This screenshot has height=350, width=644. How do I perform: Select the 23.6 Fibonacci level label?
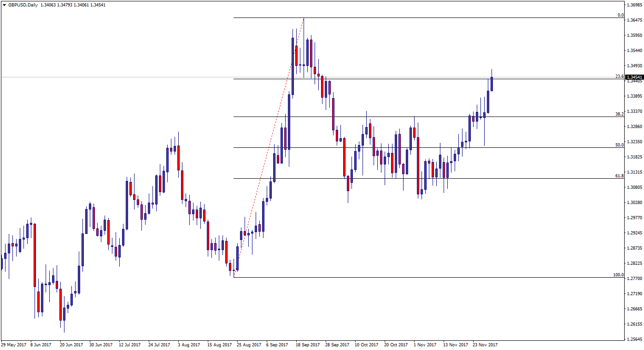[x=619, y=76]
